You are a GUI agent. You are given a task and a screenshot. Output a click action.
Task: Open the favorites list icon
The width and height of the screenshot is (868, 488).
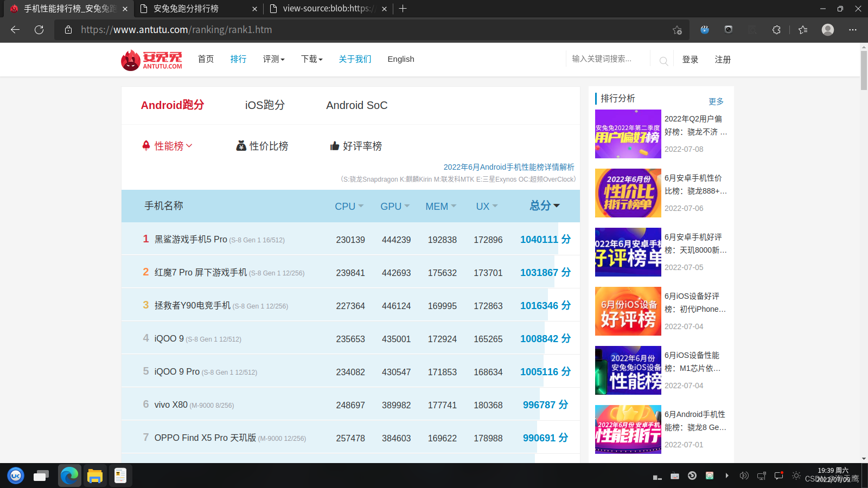point(803,30)
